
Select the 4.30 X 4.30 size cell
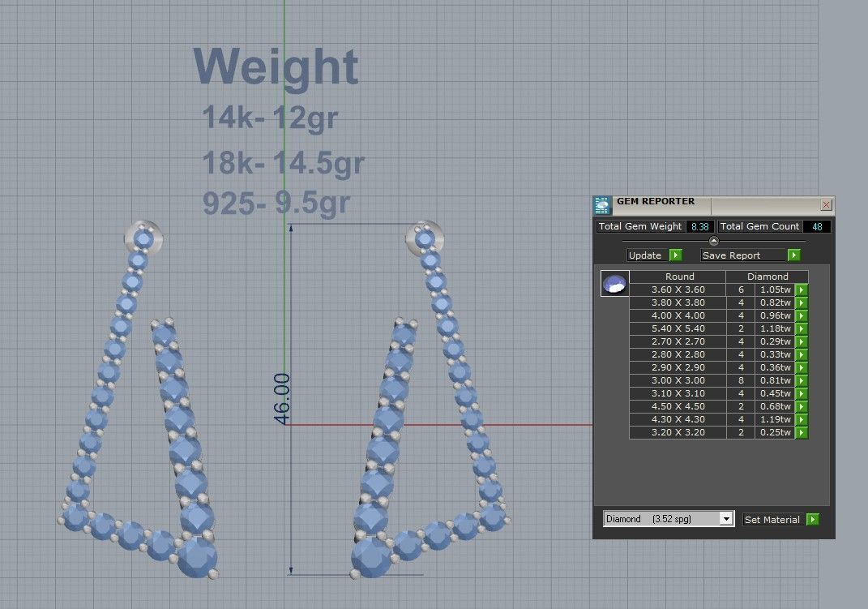[x=678, y=420]
